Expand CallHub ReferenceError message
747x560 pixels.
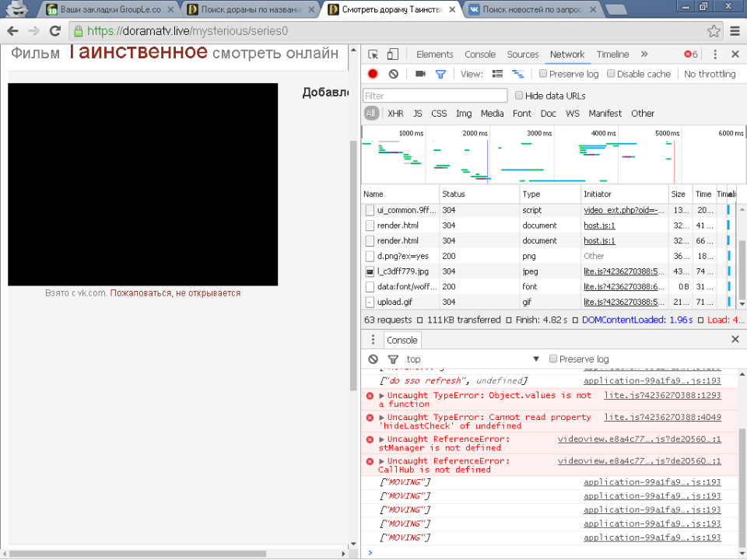coord(381,461)
